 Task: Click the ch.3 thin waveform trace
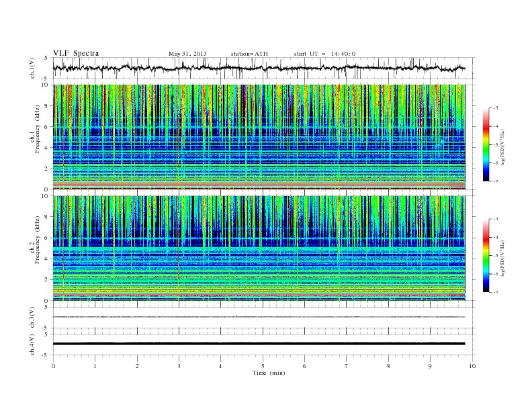(259, 317)
